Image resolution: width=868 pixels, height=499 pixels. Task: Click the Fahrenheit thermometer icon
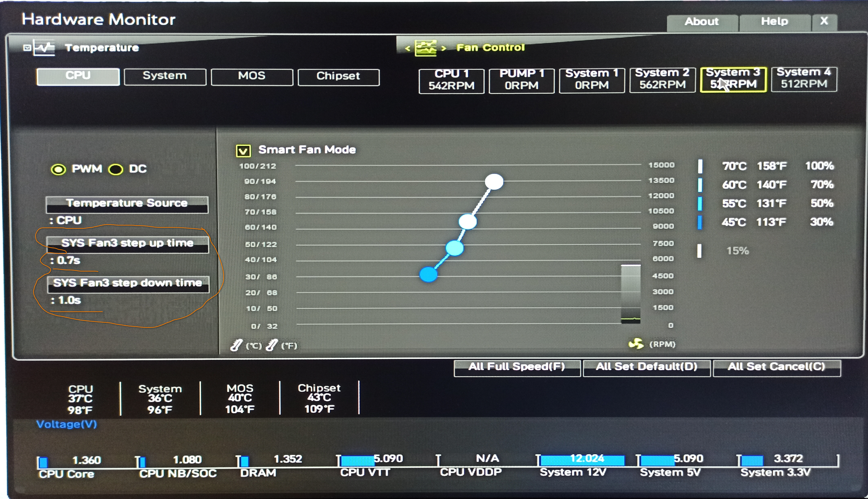pyautogui.click(x=271, y=345)
